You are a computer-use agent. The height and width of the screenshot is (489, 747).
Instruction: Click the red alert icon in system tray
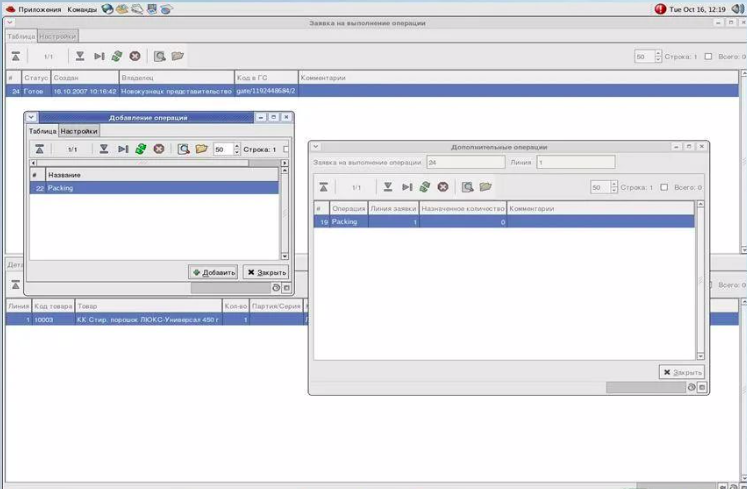pyautogui.click(x=660, y=9)
